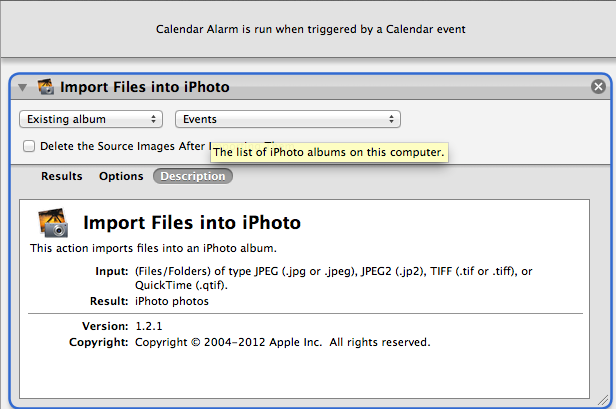Open the Existing album dropdown

point(91,119)
